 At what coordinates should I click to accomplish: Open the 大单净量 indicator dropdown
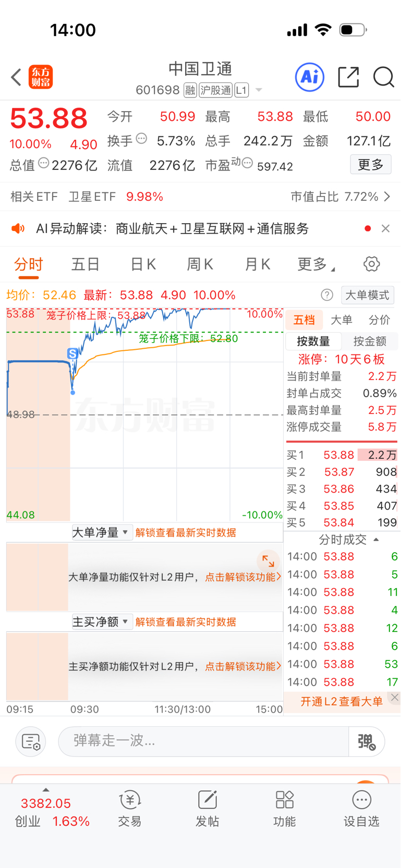point(101,532)
